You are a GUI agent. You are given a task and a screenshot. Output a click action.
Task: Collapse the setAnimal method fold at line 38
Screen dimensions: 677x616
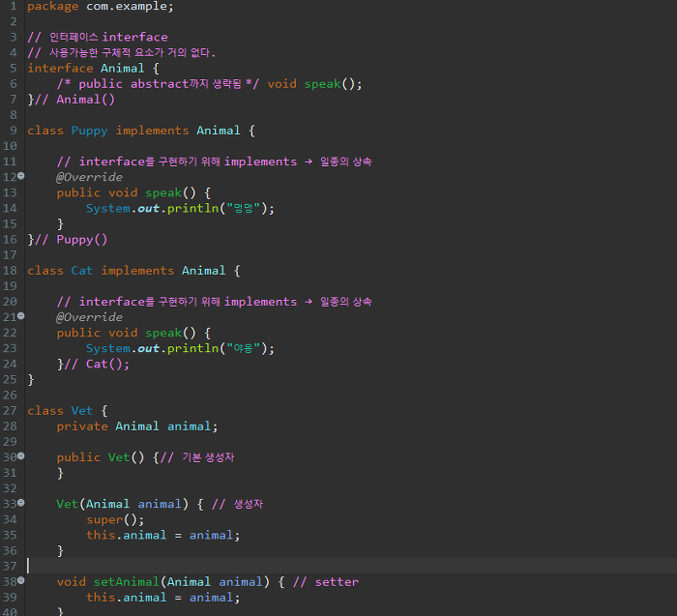pyautogui.click(x=21, y=581)
